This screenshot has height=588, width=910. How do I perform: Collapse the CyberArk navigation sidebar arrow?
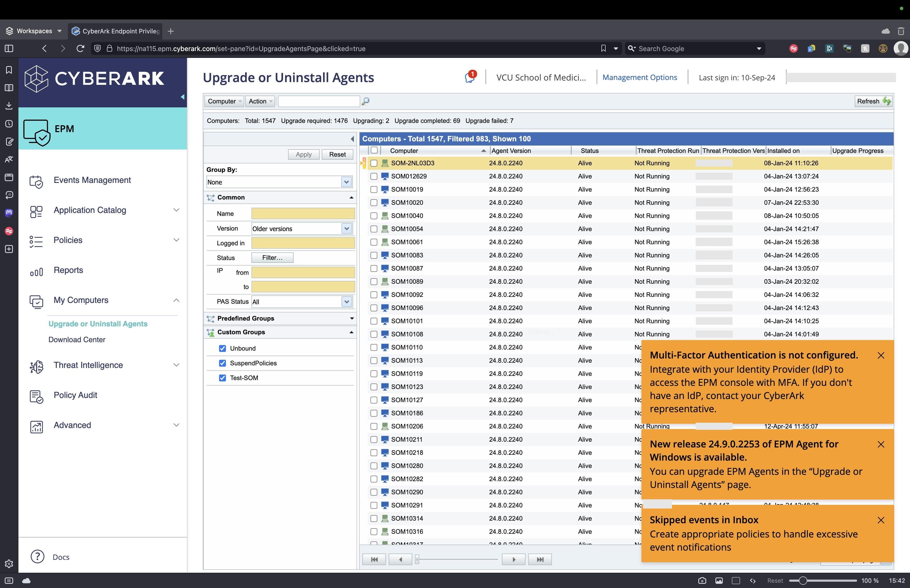[182, 97]
